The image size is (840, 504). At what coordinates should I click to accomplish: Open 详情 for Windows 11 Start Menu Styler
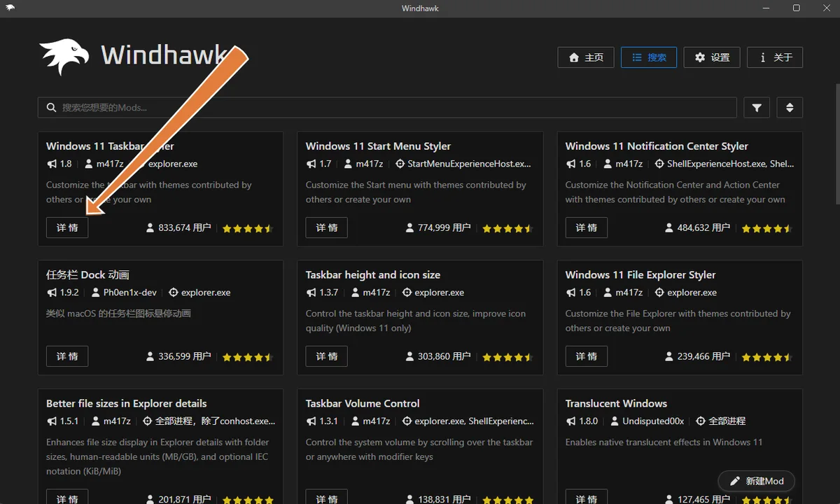point(327,227)
